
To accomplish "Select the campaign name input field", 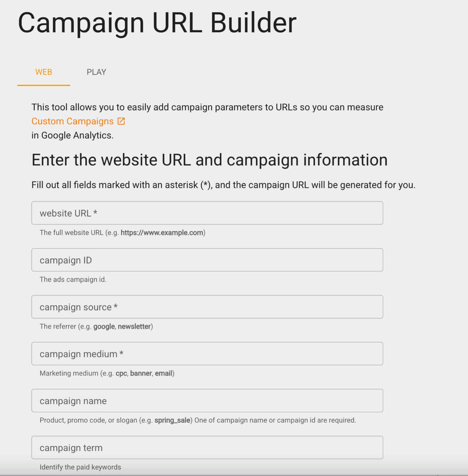I will [207, 400].
